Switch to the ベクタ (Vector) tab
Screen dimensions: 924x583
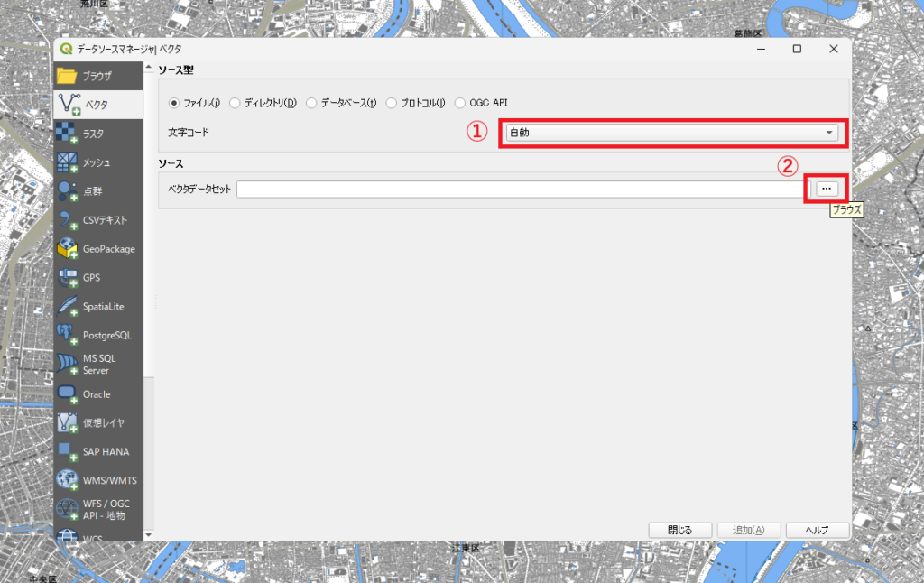[x=97, y=105]
